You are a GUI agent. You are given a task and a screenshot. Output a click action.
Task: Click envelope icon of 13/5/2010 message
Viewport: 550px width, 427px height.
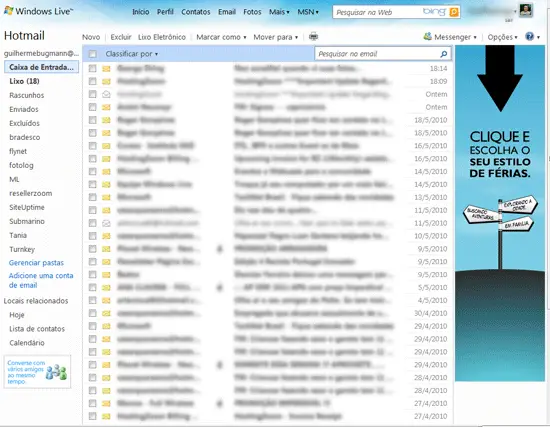click(x=106, y=198)
